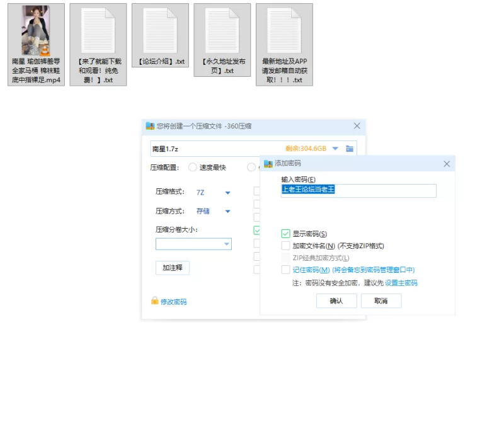Screen dimensions: 504x429
Task: Select the partially hidden second 压缩配置 radio
Action: [x=251, y=167]
